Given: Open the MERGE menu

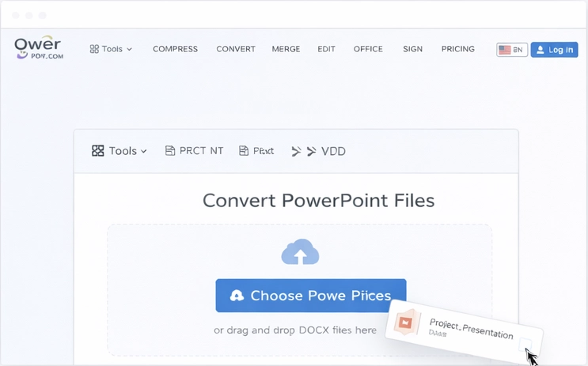Looking at the screenshot, I should click(286, 49).
